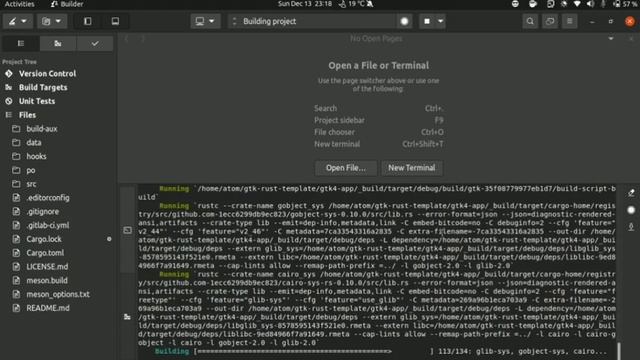This screenshot has height=360, width=640.
Task: Open the .editorconfig file
Action: click(x=48, y=198)
